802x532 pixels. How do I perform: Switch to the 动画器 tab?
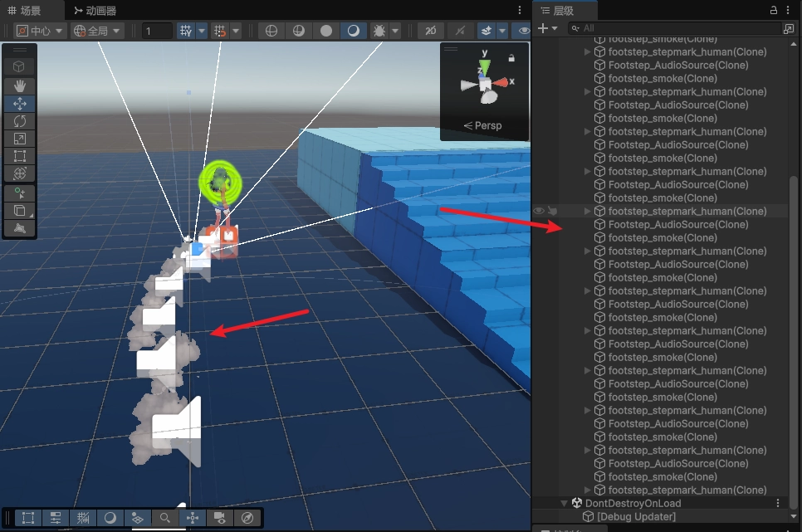click(95, 10)
